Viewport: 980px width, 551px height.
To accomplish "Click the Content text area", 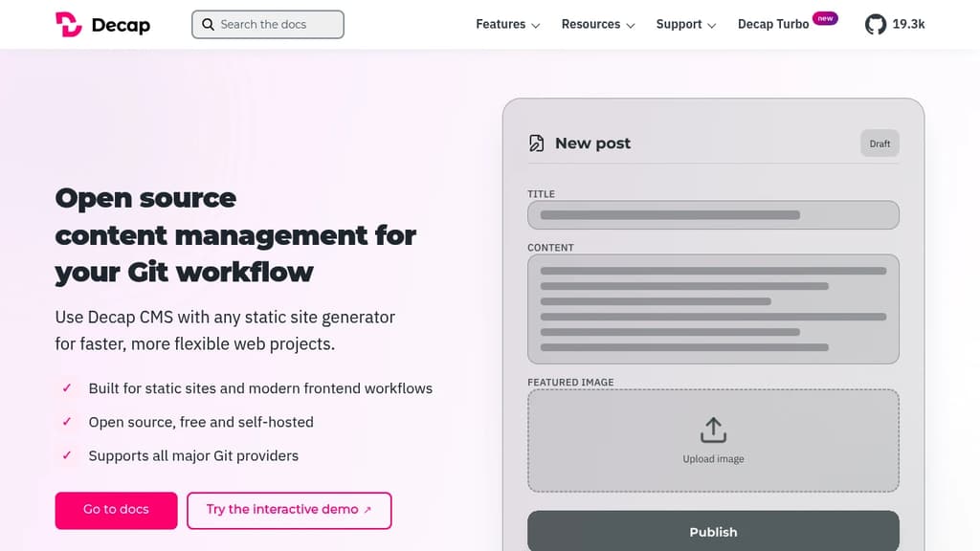I will pyautogui.click(x=713, y=309).
